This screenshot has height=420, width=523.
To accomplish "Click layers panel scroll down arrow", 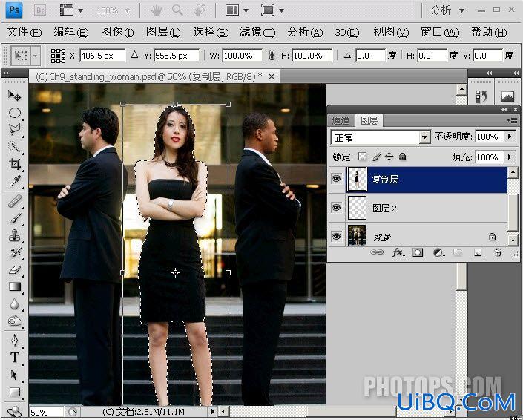I will 513,240.
